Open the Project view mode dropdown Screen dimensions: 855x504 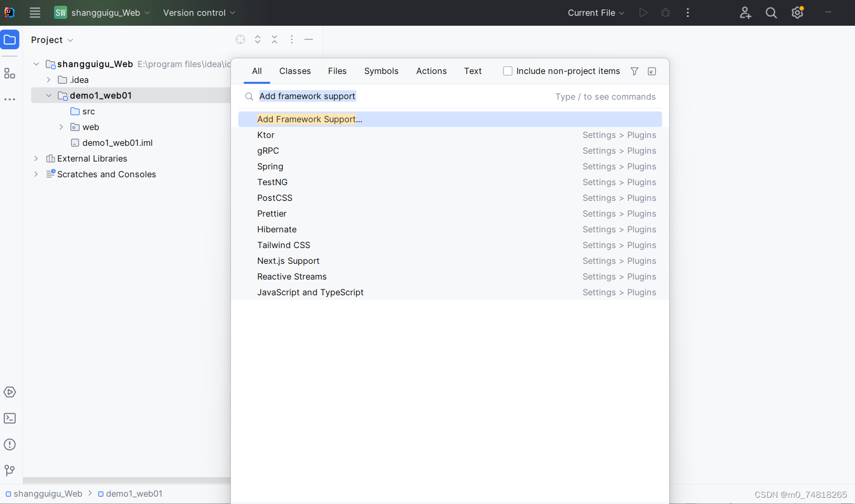point(52,40)
